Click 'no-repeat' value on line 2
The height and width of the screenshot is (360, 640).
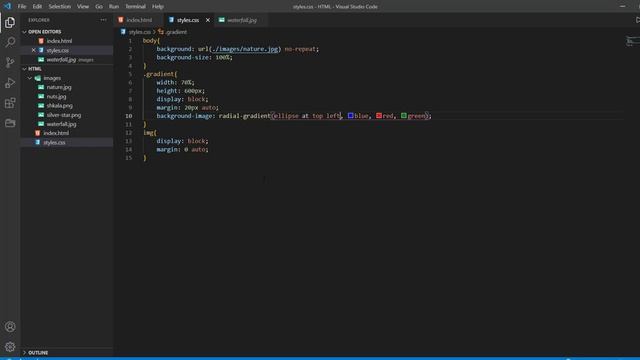coord(300,49)
